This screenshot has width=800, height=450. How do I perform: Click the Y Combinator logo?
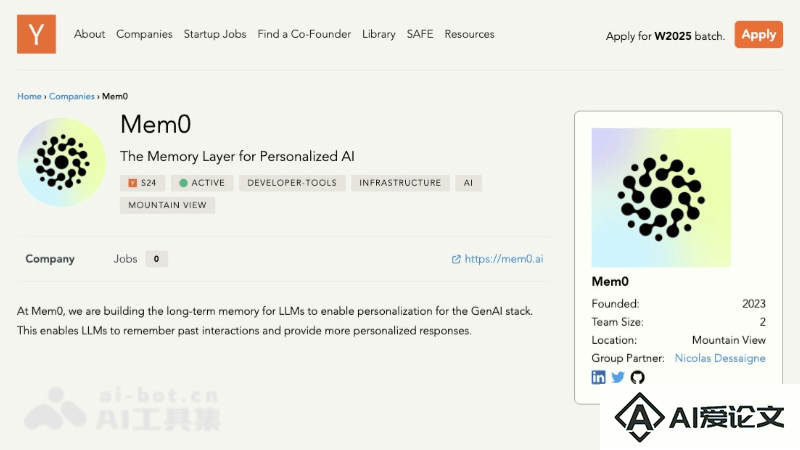pos(36,34)
